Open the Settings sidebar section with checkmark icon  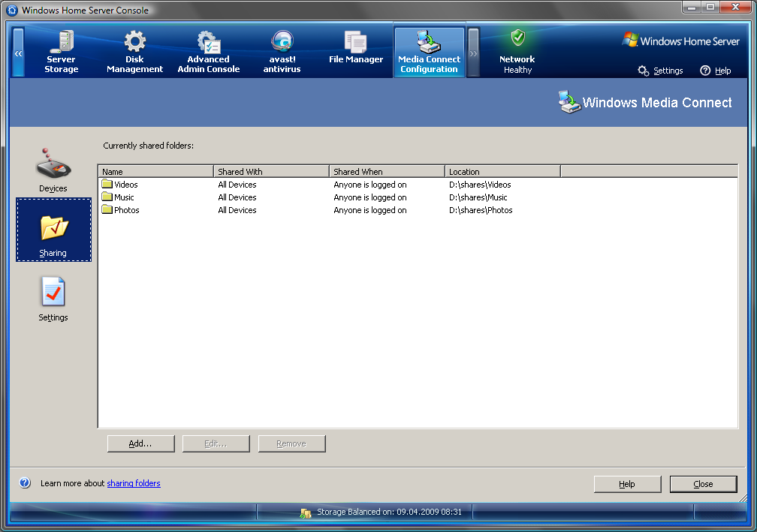click(x=53, y=299)
